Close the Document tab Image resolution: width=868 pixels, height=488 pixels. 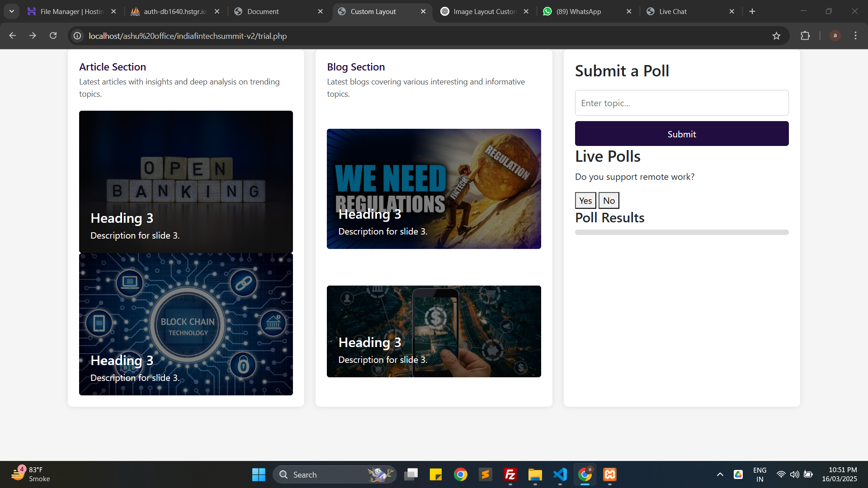(321, 11)
